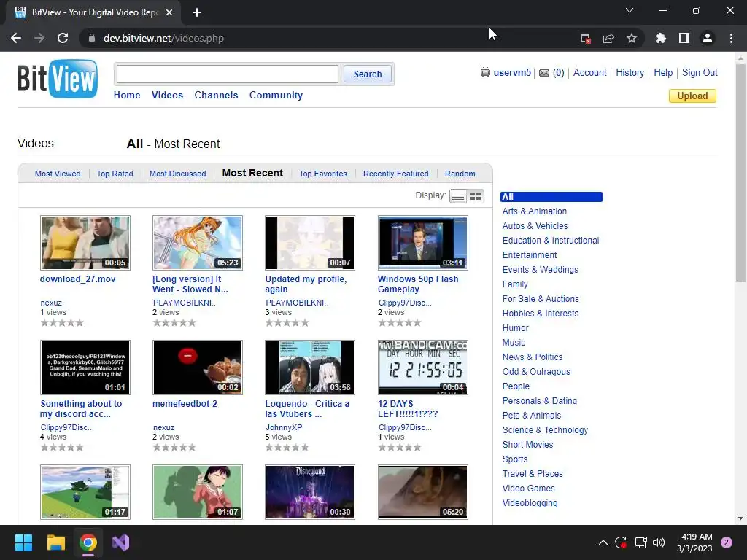Viewport: 747px width, 560px height.
Task: Click the share page icon
Action: tap(608, 38)
